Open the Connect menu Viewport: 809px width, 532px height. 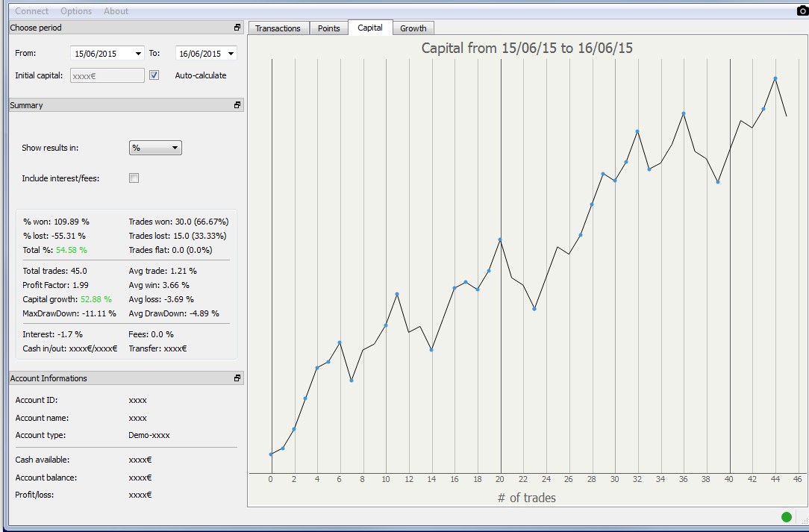pos(31,11)
